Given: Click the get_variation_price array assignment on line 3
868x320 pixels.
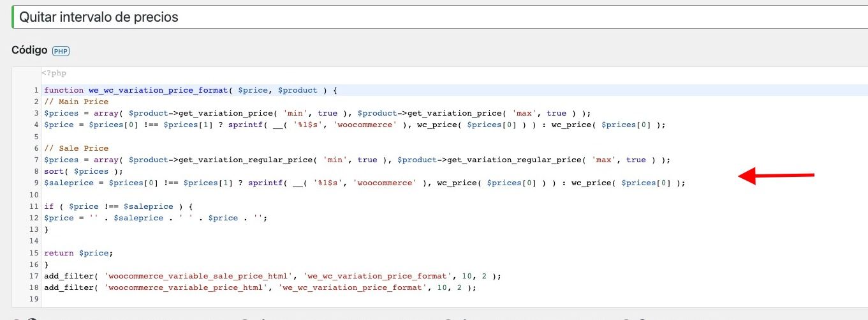Looking at the screenshot, I should (x=318, y=113).
